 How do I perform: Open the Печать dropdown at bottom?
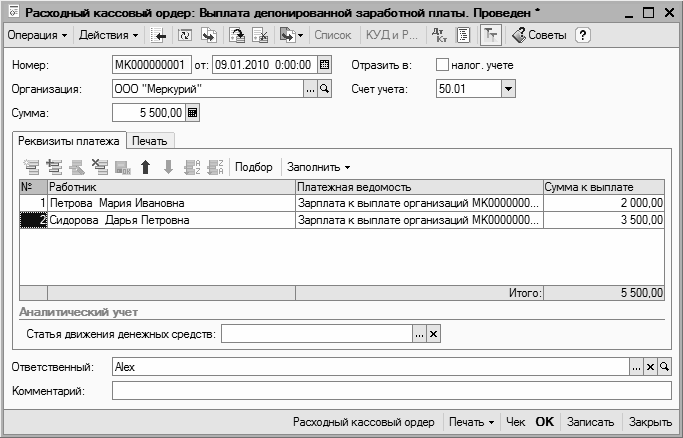coord(471,422)
